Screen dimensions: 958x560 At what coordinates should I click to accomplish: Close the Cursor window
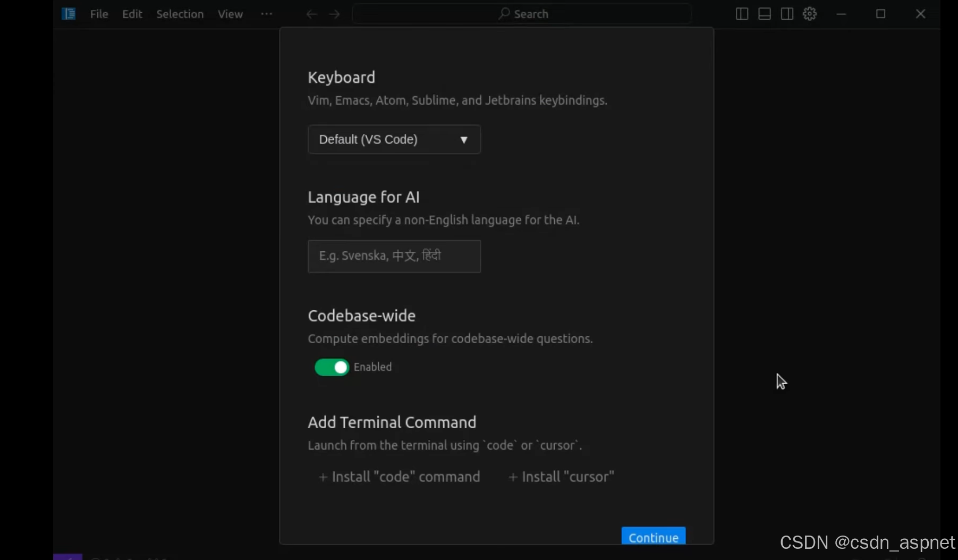921,14
